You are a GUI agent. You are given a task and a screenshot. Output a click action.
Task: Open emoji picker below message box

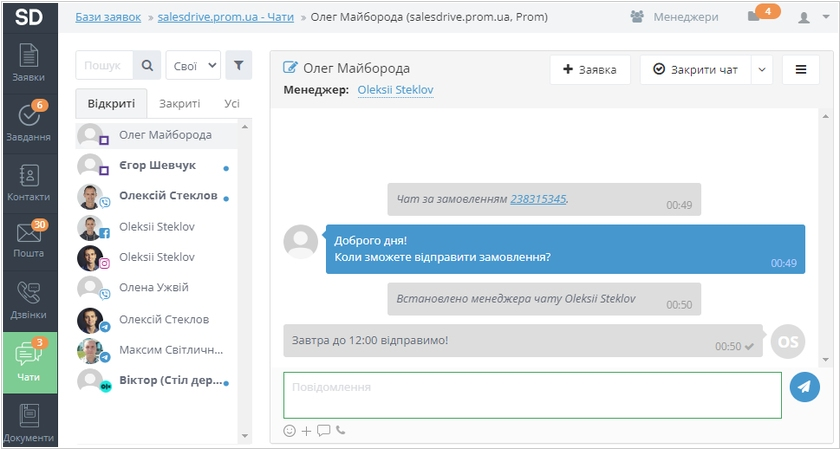[290, 431]
